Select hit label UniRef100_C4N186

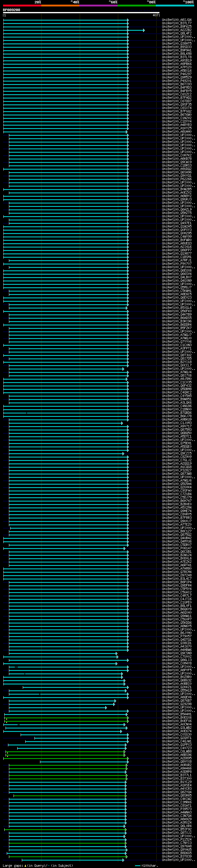tap(176, 406)
